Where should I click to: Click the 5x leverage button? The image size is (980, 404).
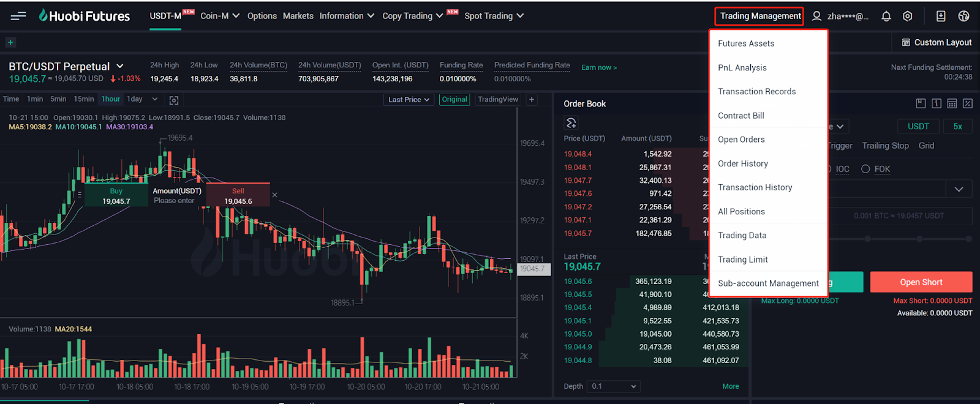coord(958,126)
